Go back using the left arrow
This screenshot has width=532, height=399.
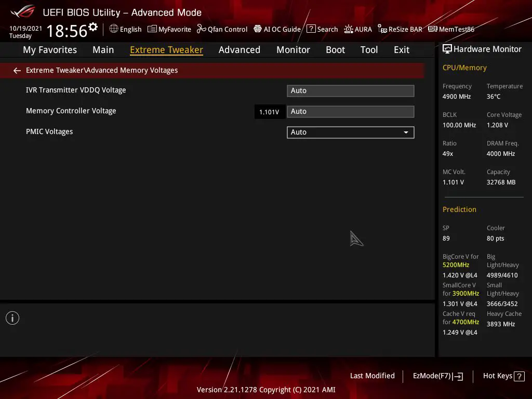(17, 70)
